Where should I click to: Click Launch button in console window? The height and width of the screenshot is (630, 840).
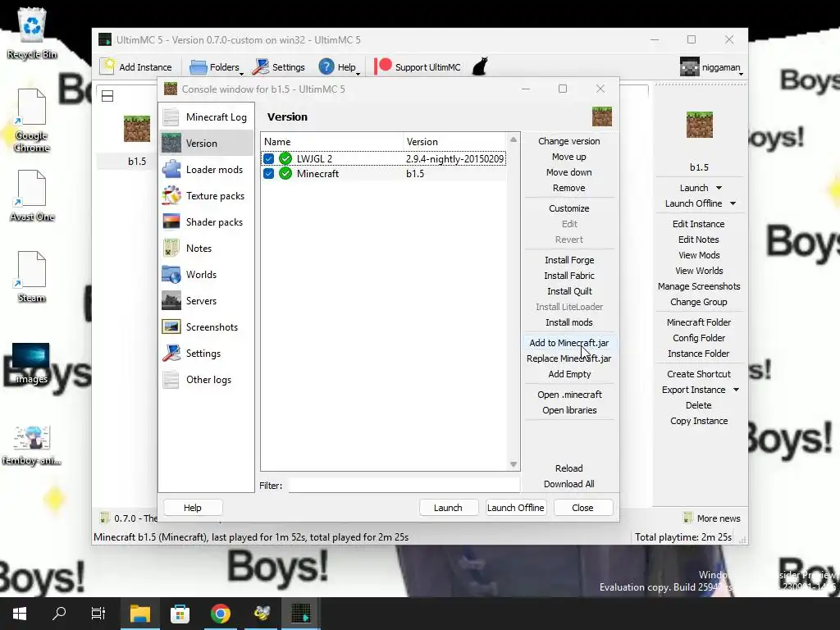coord(448,507)
